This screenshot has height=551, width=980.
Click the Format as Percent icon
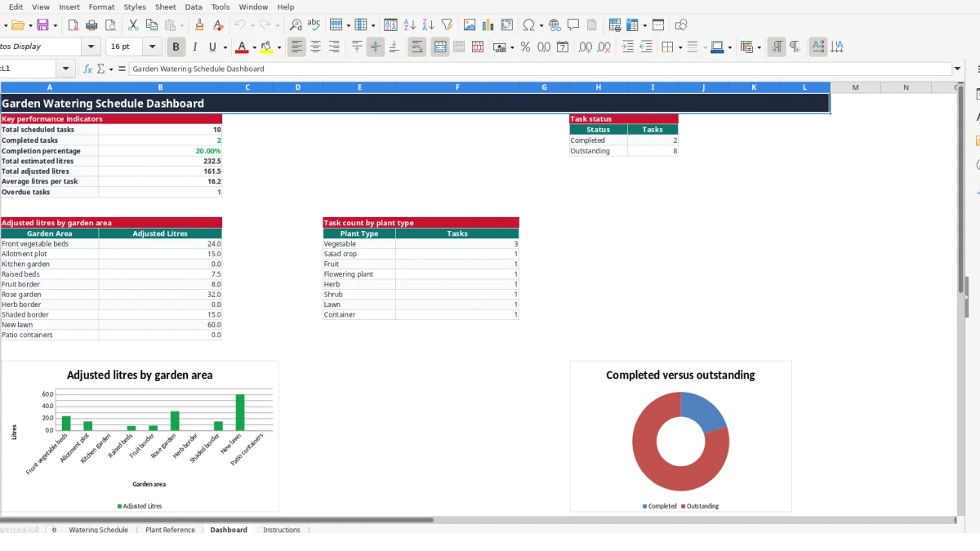click(x=525, y=47)
